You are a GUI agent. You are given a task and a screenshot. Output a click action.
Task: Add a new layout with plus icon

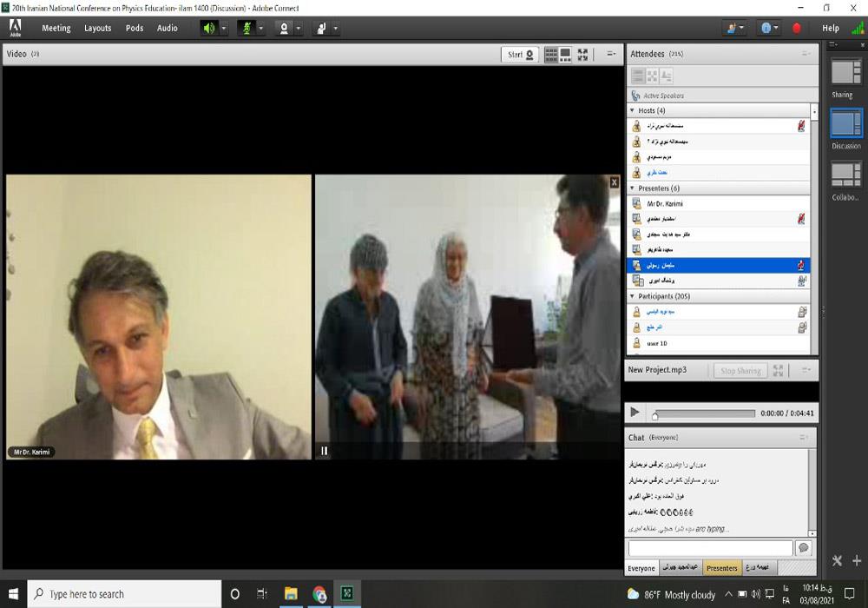point(856,561)
